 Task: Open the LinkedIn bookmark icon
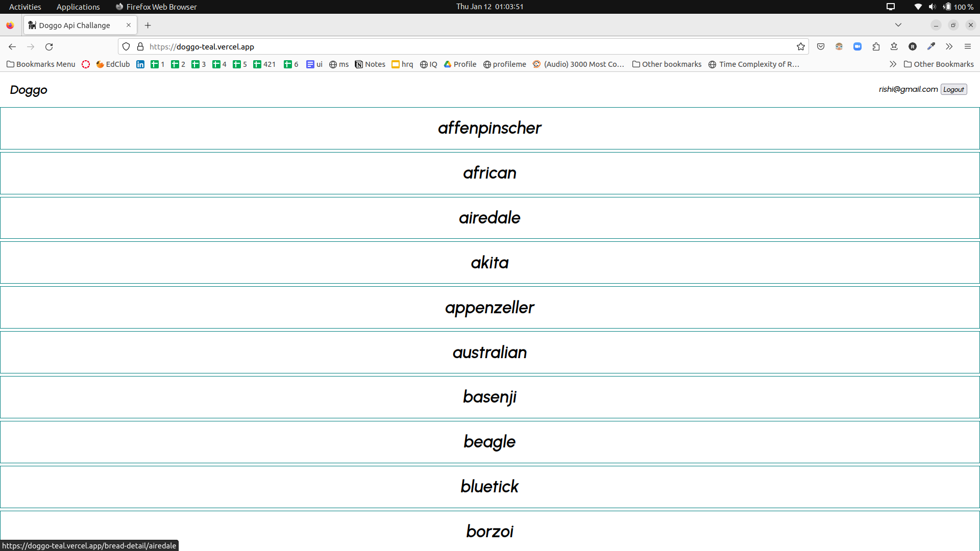(x=140, y=64)
